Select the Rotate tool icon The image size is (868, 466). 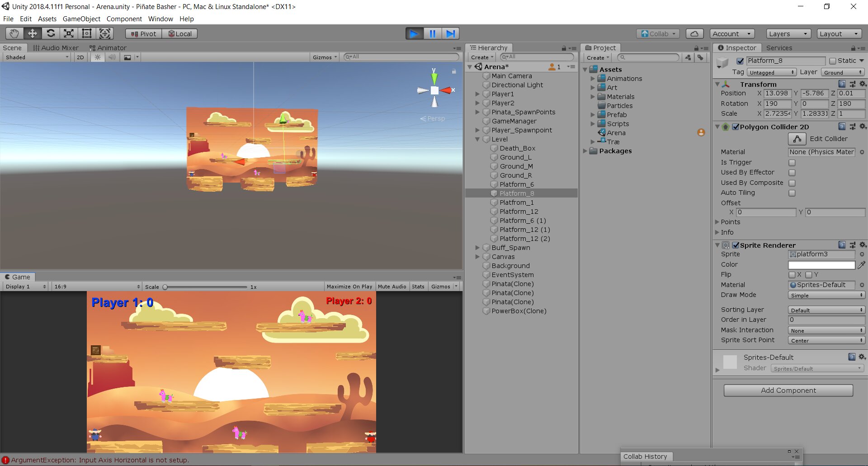[51, 33]
